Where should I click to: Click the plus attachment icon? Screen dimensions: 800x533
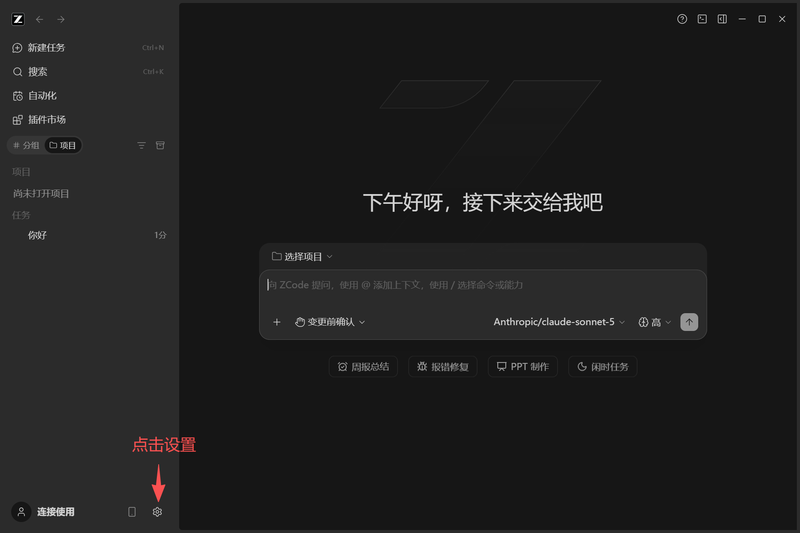point(277,322)
